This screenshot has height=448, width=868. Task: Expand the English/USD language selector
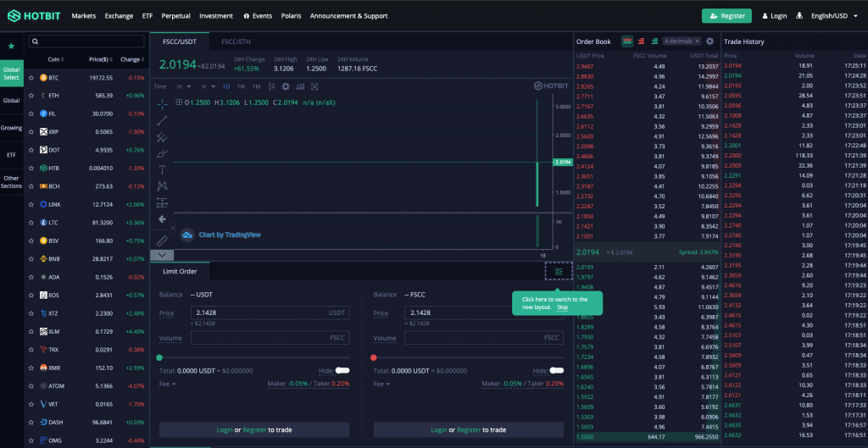click(x=834, y=15)
